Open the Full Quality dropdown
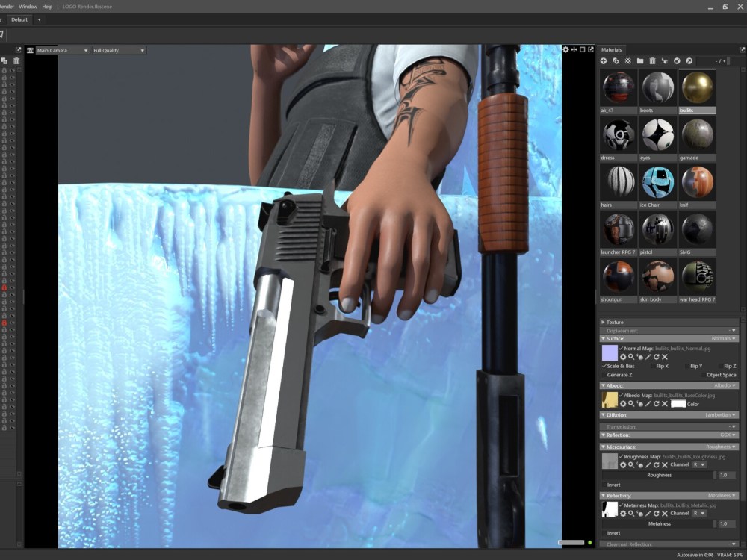 click(119, 50)
